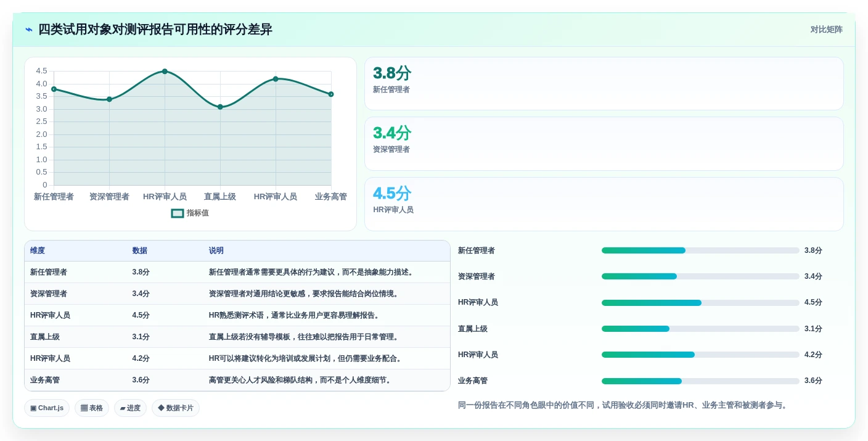Click the 4.2分 value in the table

click(141, 358)
